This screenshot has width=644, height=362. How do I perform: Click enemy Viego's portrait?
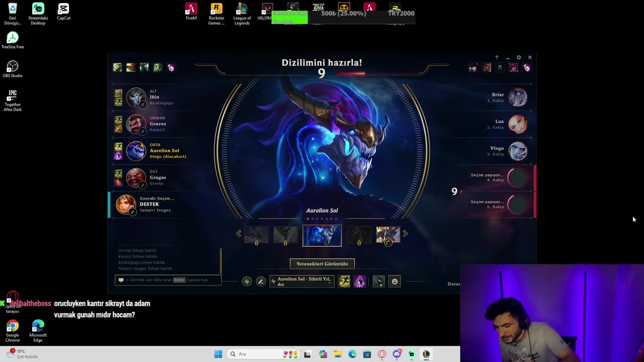[x=518, y=151]
